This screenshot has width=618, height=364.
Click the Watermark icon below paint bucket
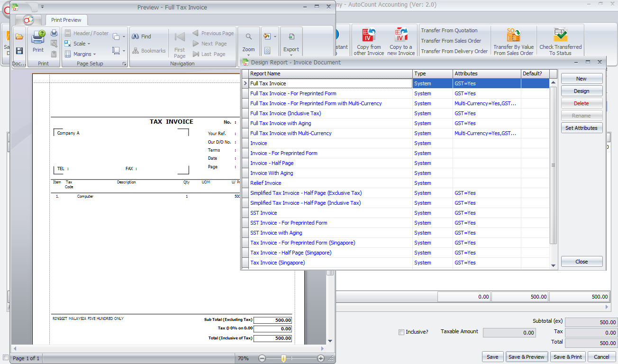[x=267, y=50]
